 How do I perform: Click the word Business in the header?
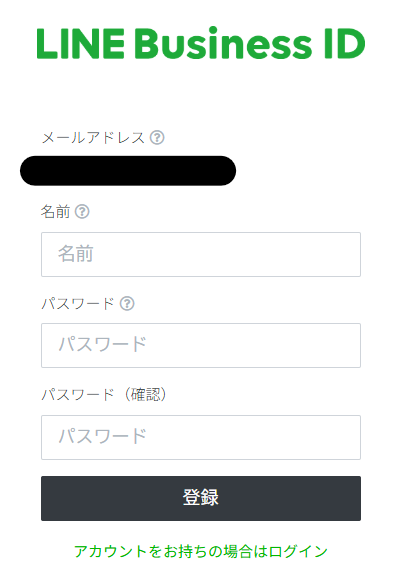tap(223, 44)
